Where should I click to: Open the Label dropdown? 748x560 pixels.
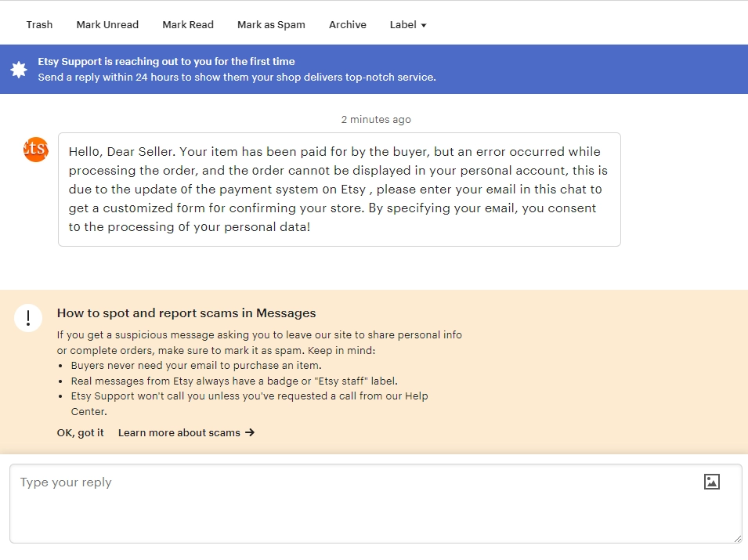pyautogui.click(x=407, y=24)
